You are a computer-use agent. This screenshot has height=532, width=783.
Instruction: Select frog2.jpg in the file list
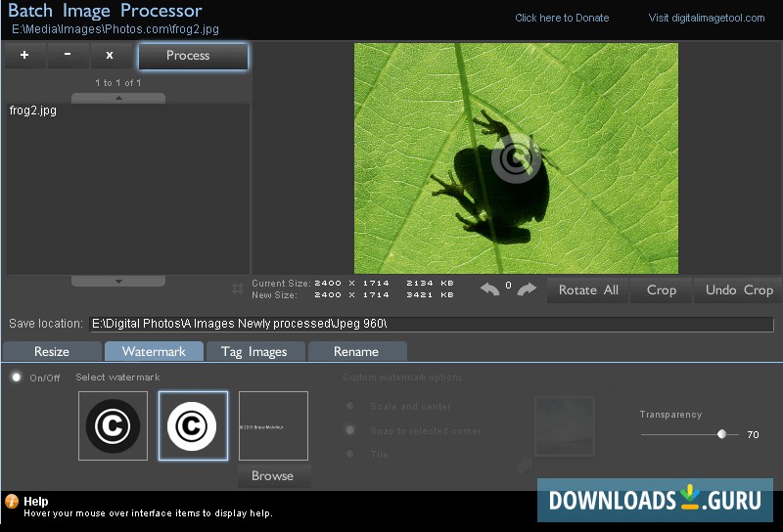coord(33,111)
